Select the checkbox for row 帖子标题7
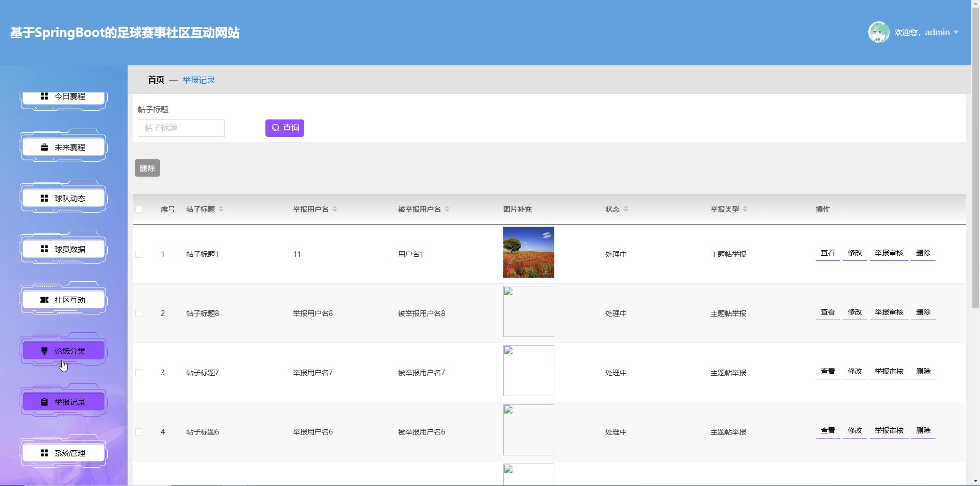The image size is (980, 486). (x=139, y=373)
